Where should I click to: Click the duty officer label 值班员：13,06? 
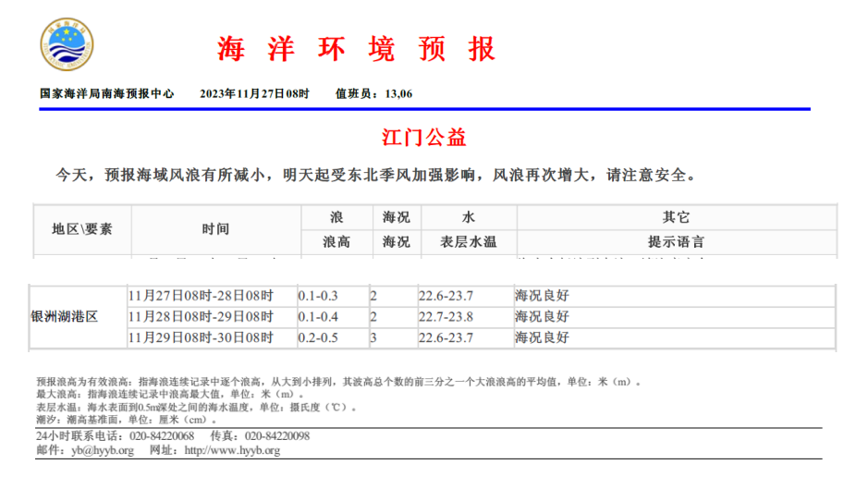373,94
